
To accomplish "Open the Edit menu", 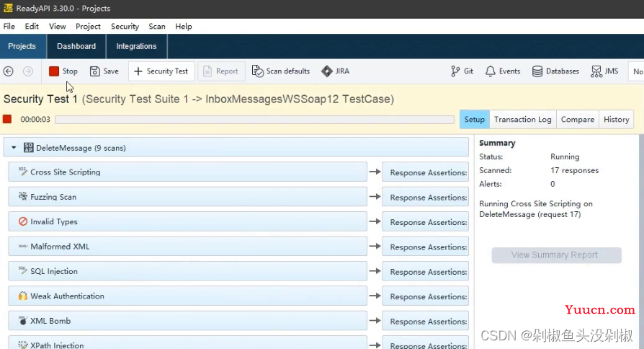I will click(32, 26).
